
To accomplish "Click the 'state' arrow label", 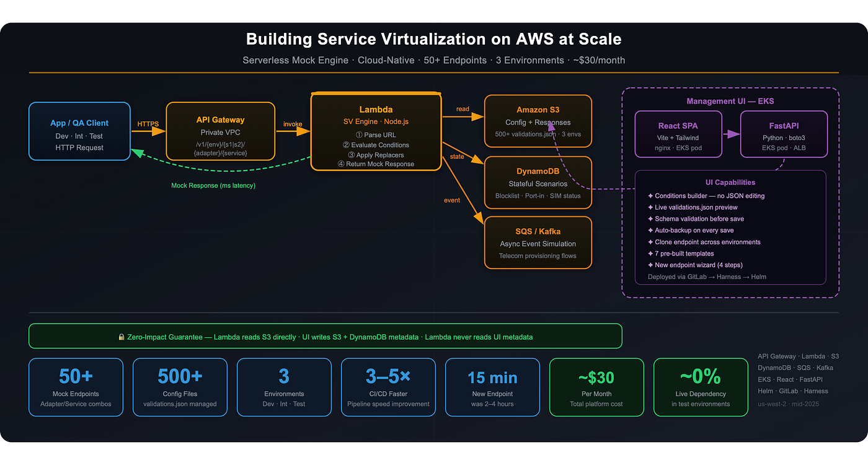I will [457, 157].
